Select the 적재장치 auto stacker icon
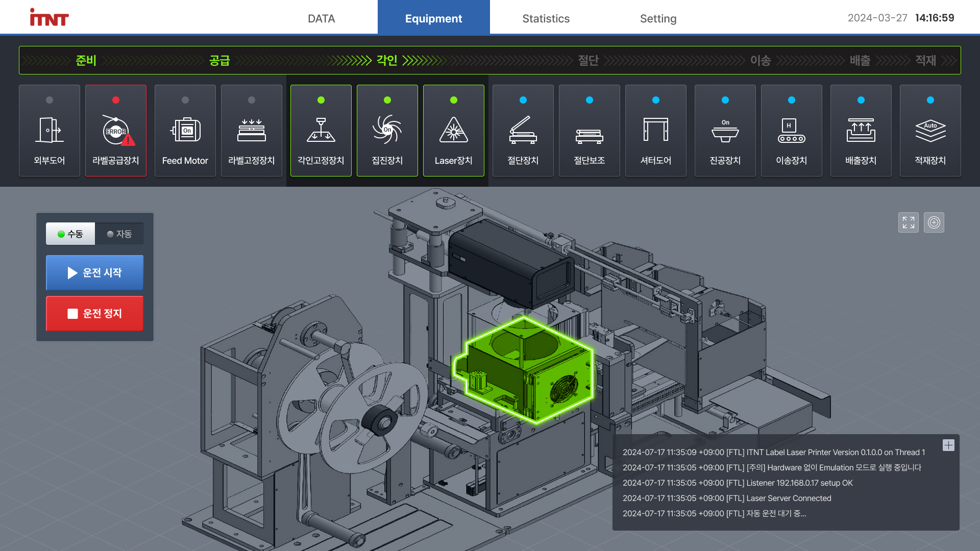This screenshot has width=980, height=551. [x=930, y=131]
